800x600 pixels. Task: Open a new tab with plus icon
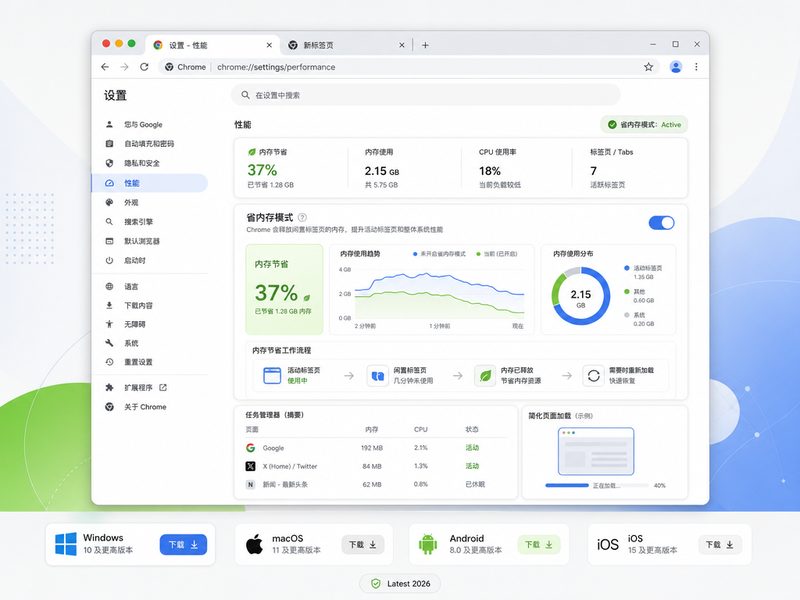[425, 45]
